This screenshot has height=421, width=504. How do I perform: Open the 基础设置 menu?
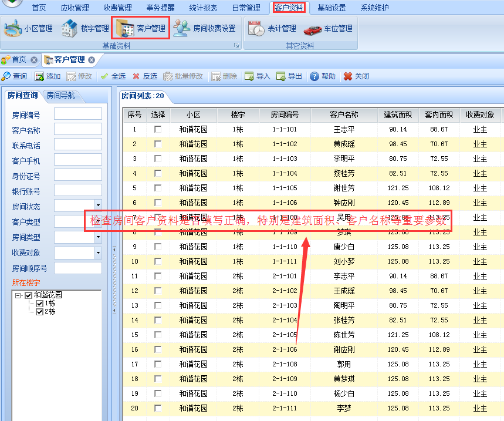pos(332,8)
